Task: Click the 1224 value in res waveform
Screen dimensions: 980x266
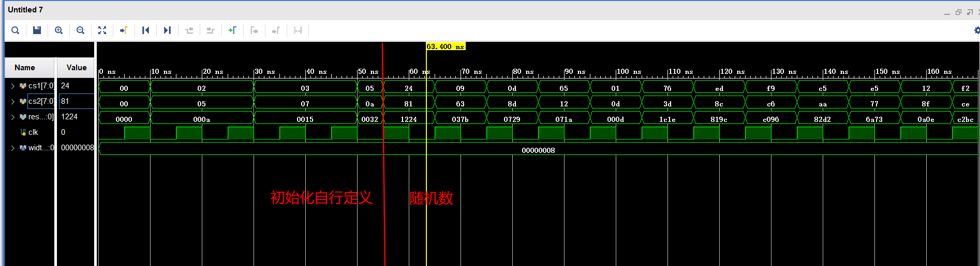Action: [x=408, y=119]
